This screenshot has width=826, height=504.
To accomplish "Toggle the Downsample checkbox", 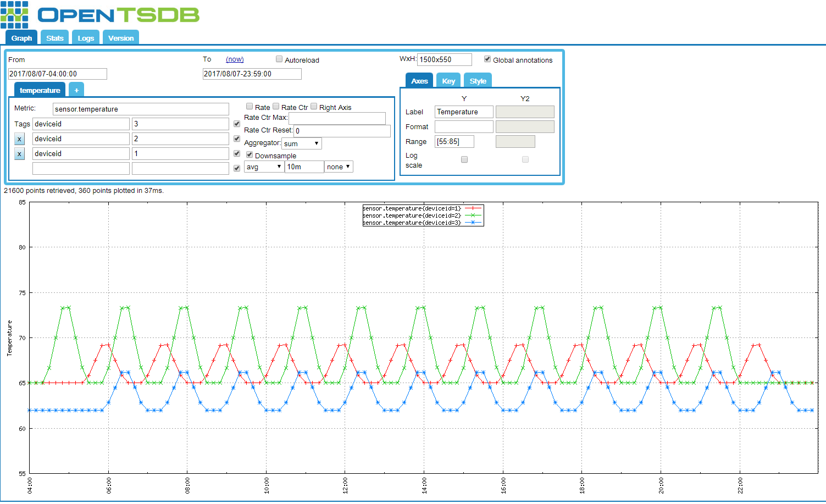I will point(250,155).
